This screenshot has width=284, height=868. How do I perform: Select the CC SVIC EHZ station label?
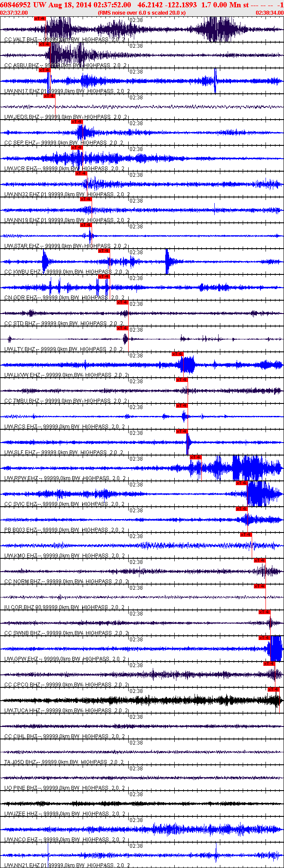click(65, 504)
